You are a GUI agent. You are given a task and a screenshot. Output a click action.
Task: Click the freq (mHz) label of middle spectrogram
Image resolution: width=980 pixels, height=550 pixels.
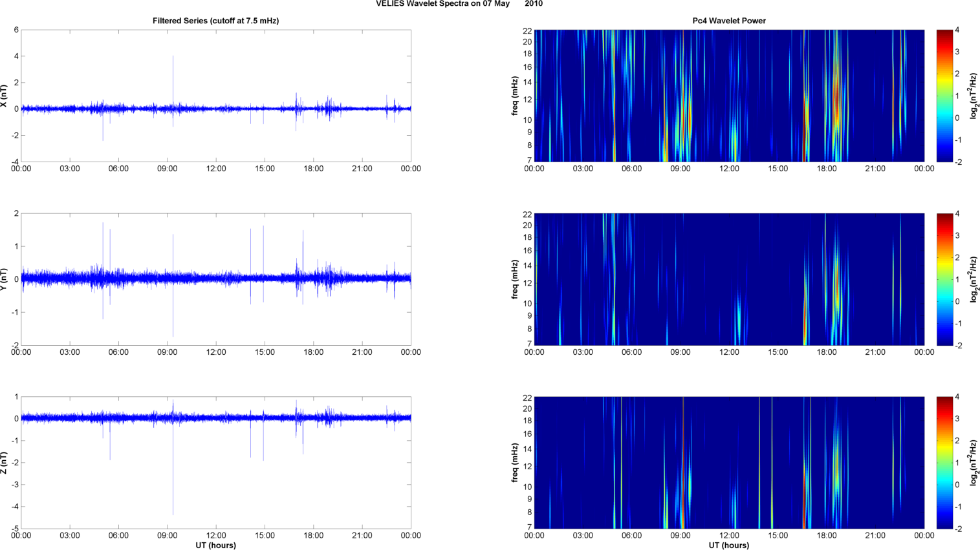(x=515, y=279)
